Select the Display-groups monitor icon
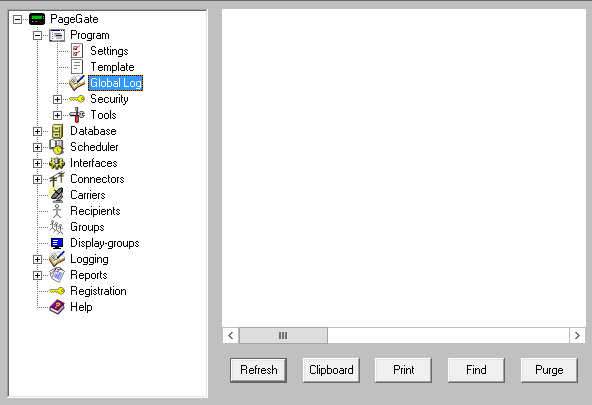This screenshot has width=592, height=405. (x=57, y=243)
